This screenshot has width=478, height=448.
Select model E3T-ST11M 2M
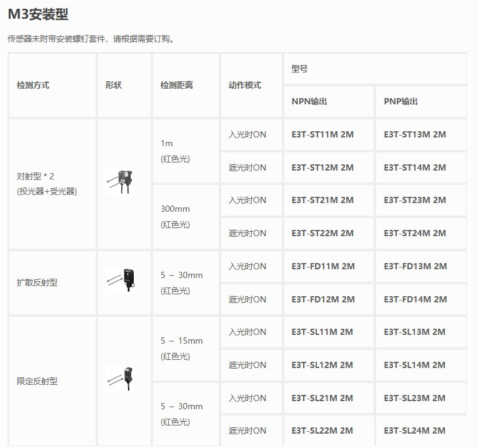coord(322,134)
